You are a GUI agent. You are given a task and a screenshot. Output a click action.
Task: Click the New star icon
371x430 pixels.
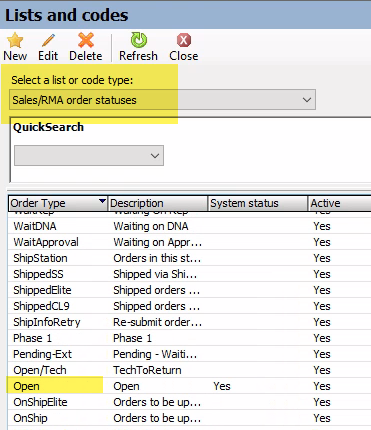(15, 41)
